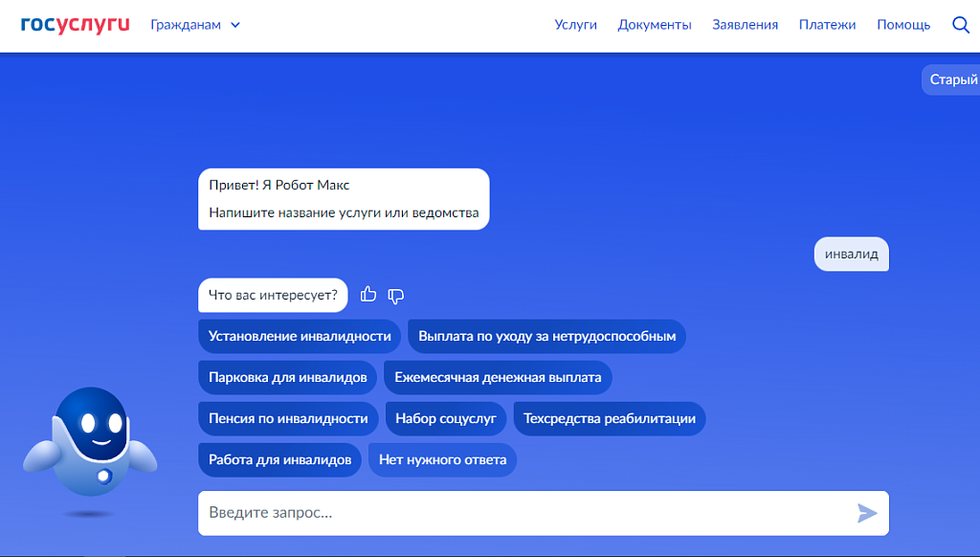Click the Robot Max mascot

90,440
